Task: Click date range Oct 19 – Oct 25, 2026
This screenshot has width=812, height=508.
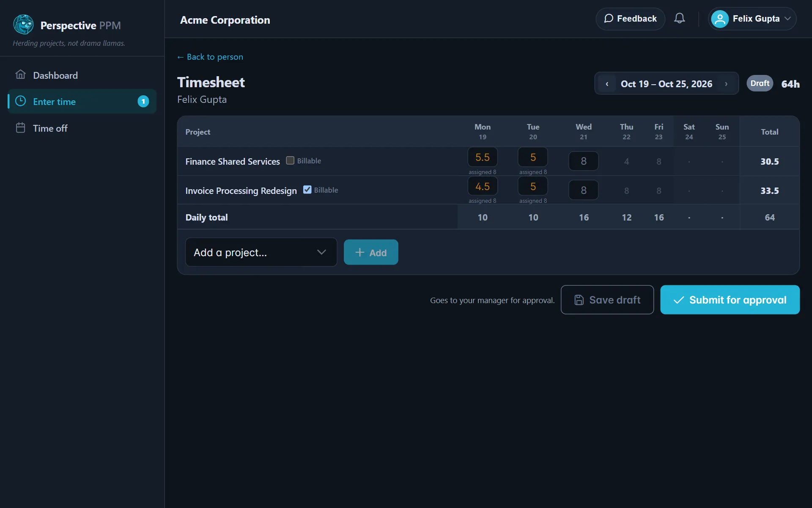Action: [x=666, y=84]
